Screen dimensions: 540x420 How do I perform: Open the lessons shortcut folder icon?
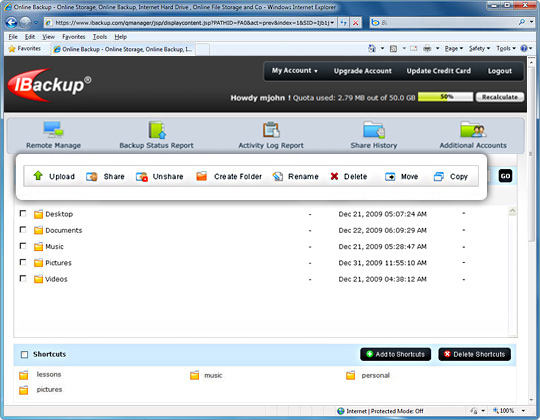coord(23,375)
